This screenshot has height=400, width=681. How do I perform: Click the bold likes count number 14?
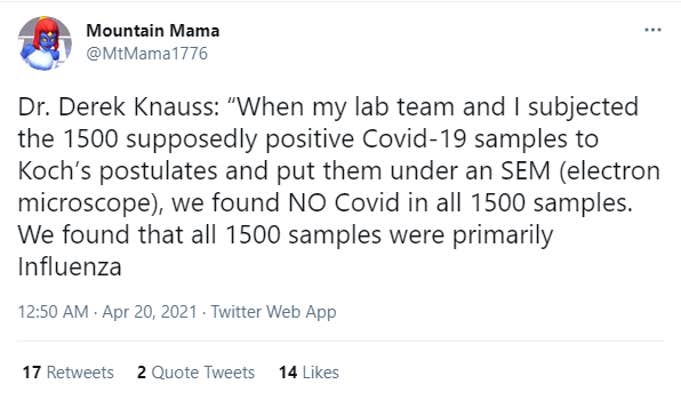[288, 372]
